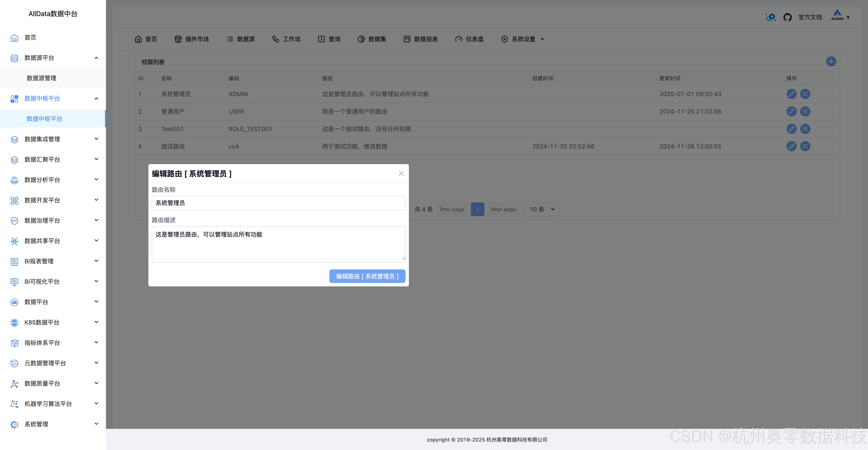Screen dimensions: 868x450
Task: Open the 系统设置 dropdown menu
Action: pyautogui.click(x=523, y=39)
